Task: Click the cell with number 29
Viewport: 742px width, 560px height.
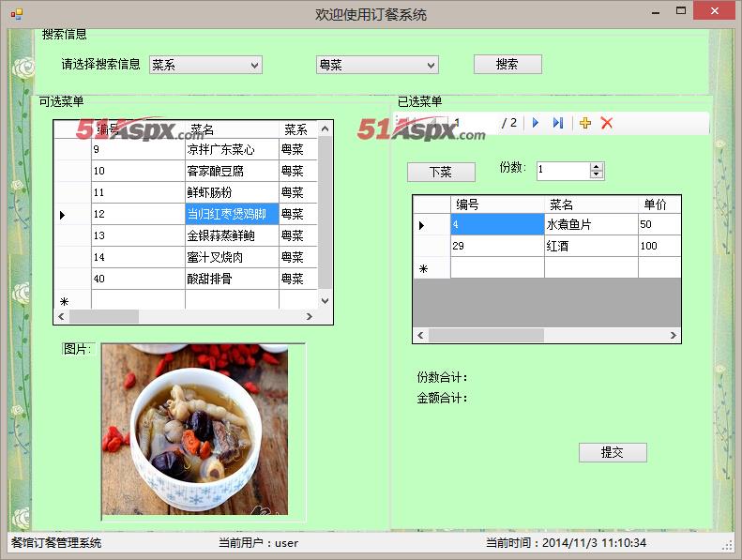Action: pos(497,246)
